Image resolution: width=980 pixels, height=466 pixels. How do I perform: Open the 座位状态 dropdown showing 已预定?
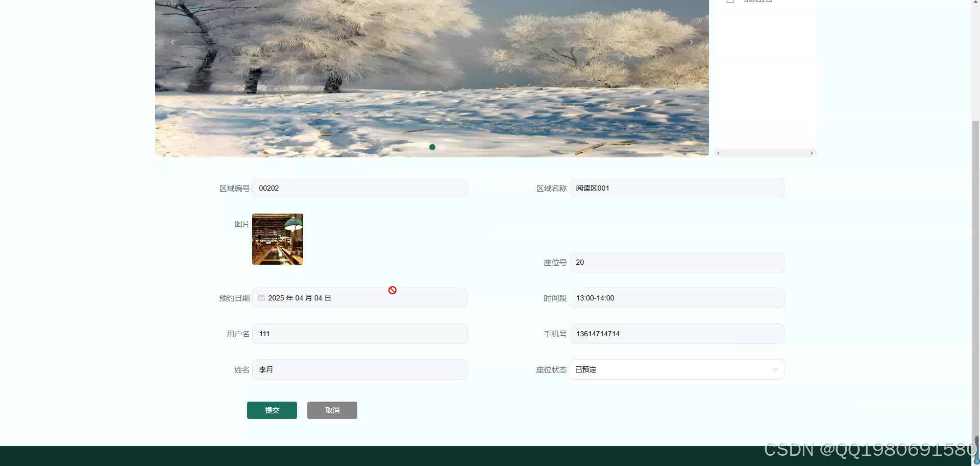[677, 369]
